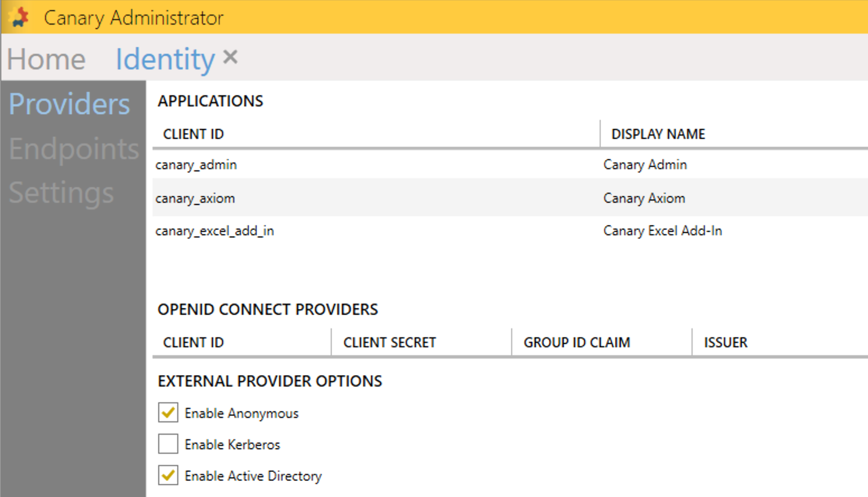
Task: Select the canary_admin application row
Action: 360,164
